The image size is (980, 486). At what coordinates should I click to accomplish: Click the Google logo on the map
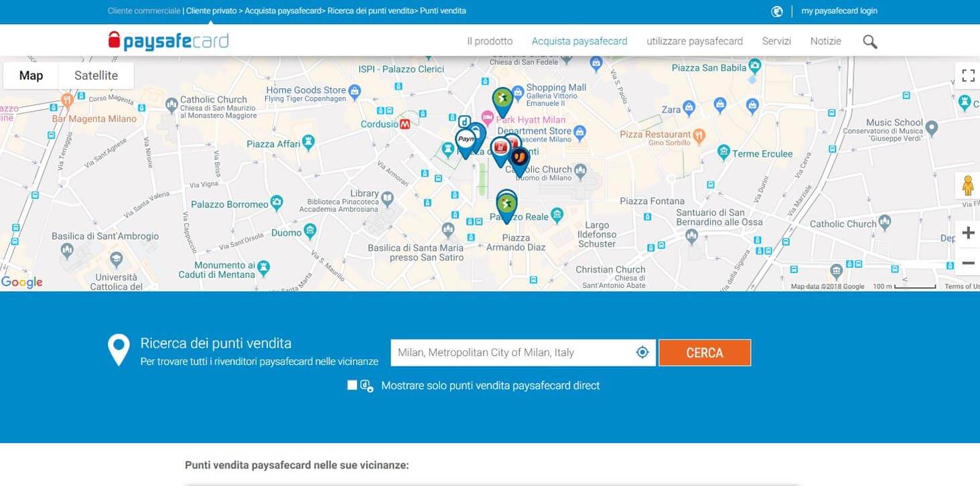click(x=22, y=282)
